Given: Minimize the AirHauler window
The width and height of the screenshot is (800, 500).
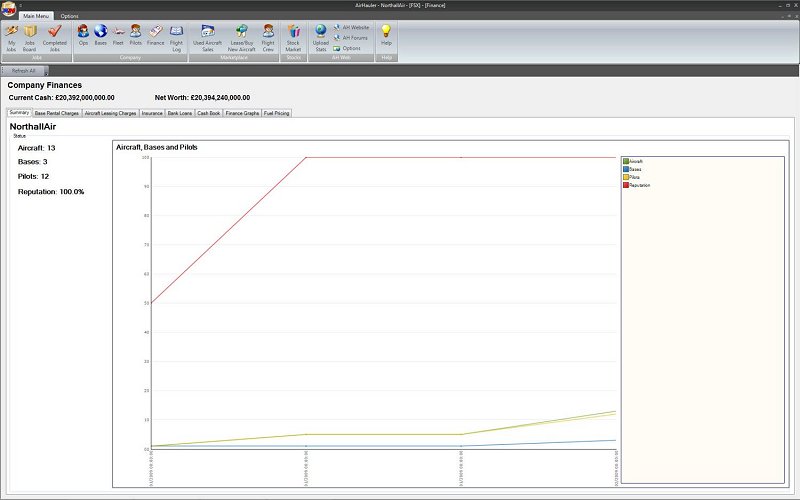Looking at the screenshot, I should (780, 5).
